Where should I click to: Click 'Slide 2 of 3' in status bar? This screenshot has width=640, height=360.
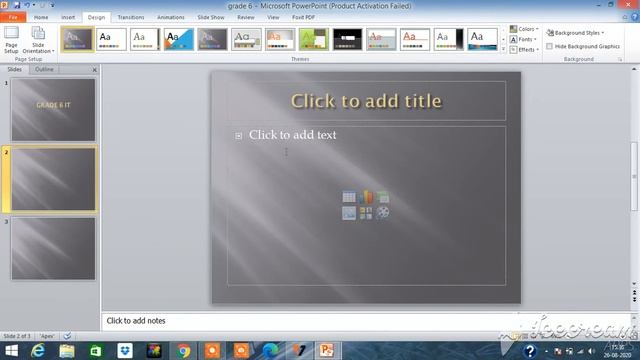(x=17, y=336)
